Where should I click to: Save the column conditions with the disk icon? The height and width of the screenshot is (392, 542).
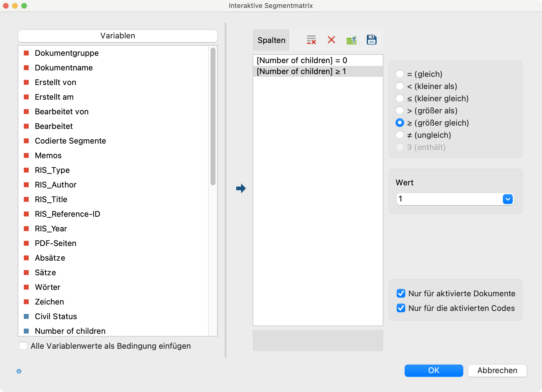(x=371, y=40)
